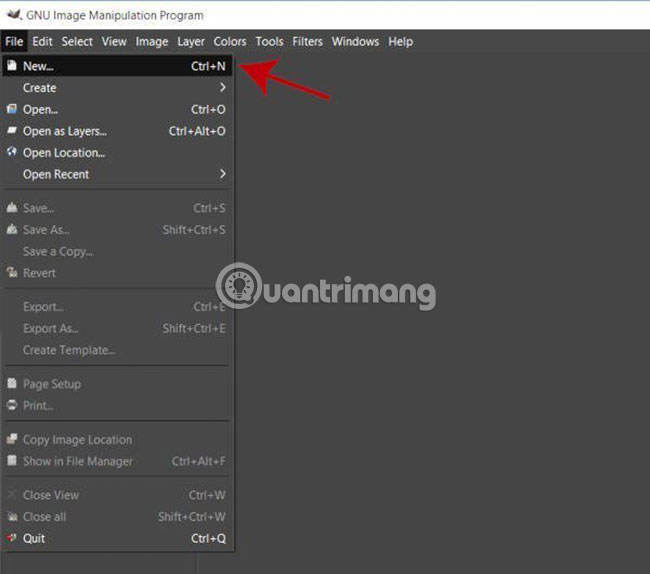Screen dimensions: 650x574
Task: Click the Save icon
Action: (12, 207)
